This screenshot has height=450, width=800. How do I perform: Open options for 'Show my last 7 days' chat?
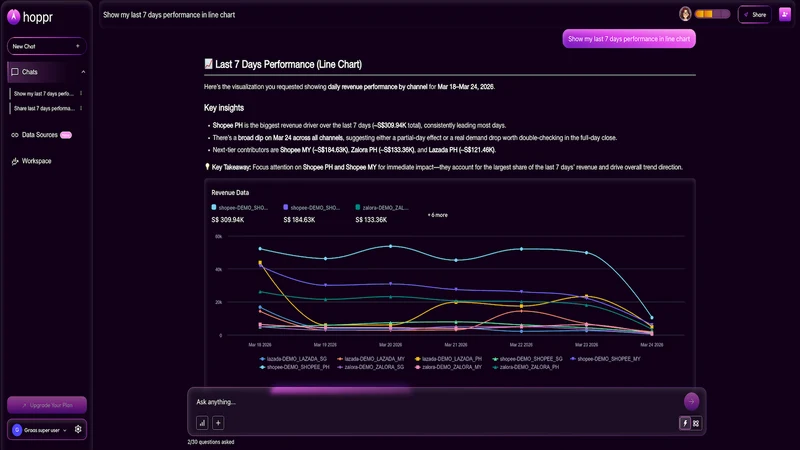(81, 93)
